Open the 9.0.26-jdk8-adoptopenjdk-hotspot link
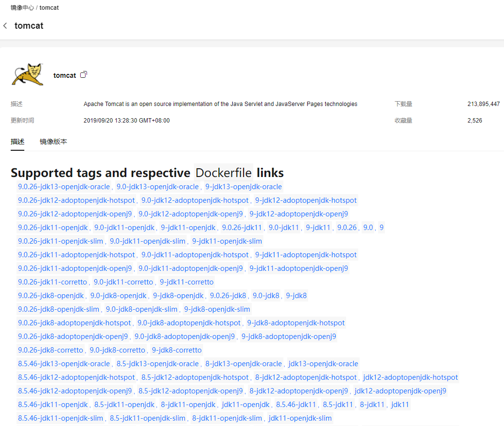Screen dimensions: 504x426 point(74,323)
